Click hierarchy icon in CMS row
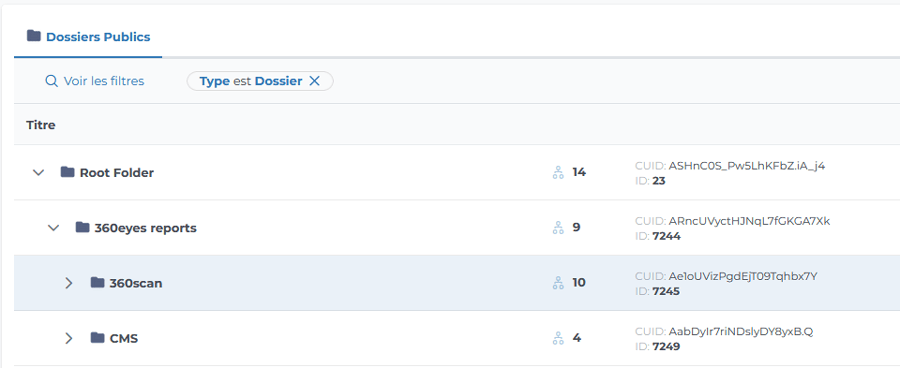 point(558,338)
